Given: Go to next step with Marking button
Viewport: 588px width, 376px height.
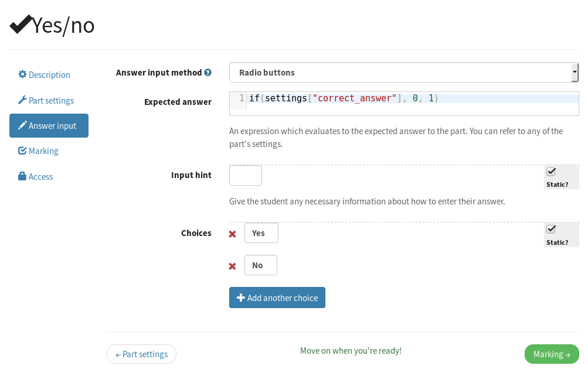Looking at the screenshot, I should point(551,354).
